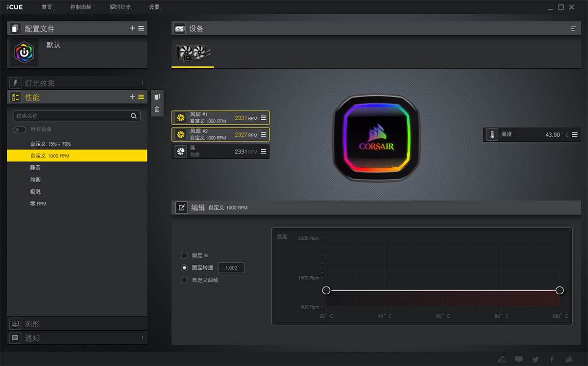The image size is (588, 366).
Task: Open the 首页 menu
Action: [x=47, y=7]
